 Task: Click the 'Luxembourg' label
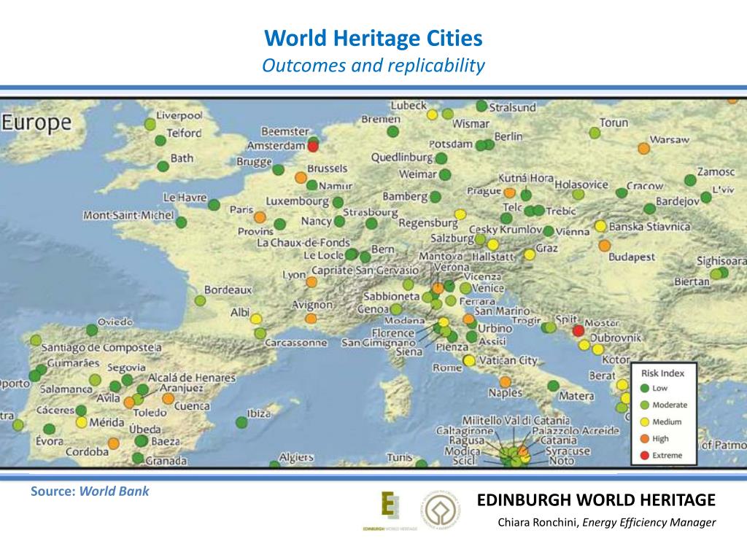pyautogui.click(x=298, y=201)
